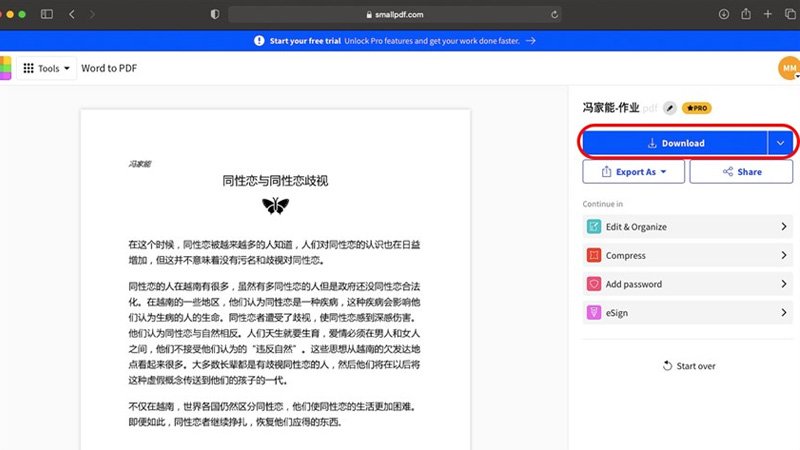Show Safari downloads icon
The image size is (800, 450).
(723, 14)
